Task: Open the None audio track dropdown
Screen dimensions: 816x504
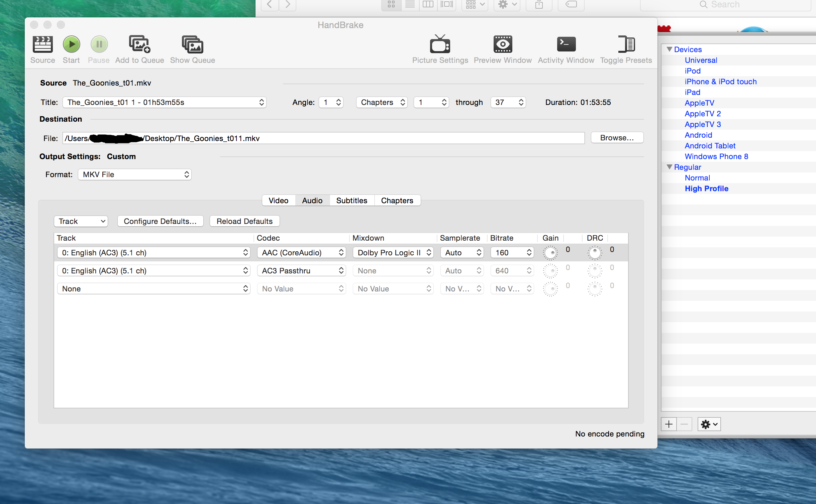Action: click(154, 289)
